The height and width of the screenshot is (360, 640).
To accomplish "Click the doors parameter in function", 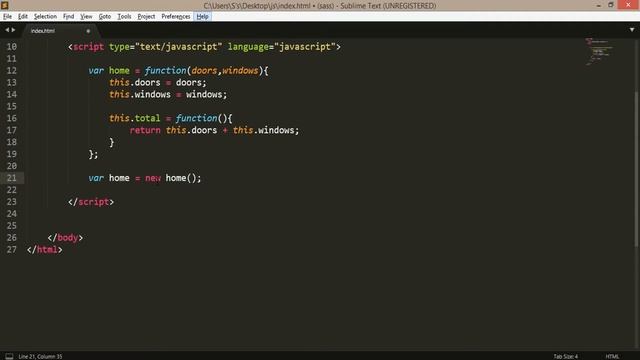I will (x=204, y=71).
